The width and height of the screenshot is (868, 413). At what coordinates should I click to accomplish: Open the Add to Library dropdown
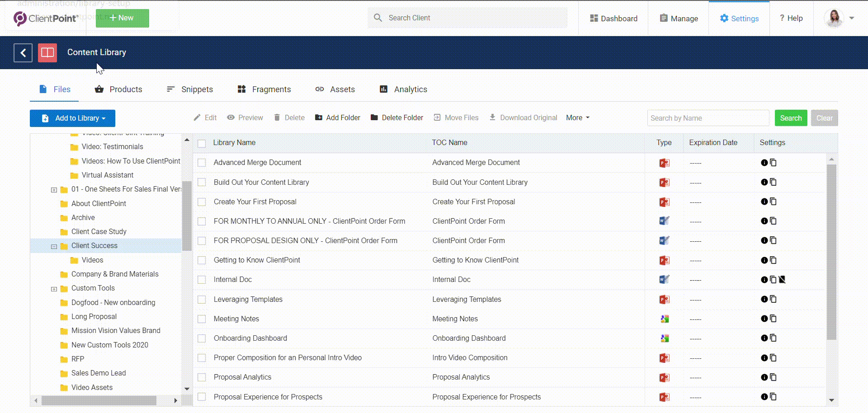click(x=72, y=118)
